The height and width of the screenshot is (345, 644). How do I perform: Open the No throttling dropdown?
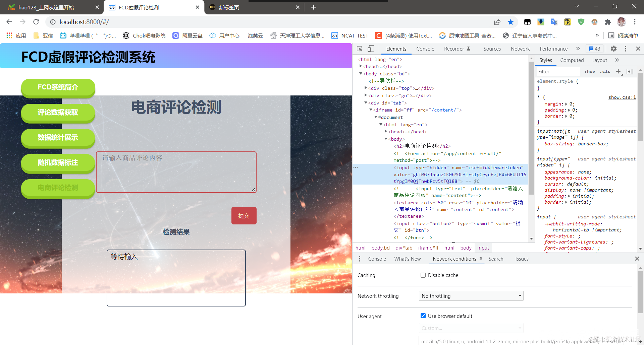click(471, 296)
